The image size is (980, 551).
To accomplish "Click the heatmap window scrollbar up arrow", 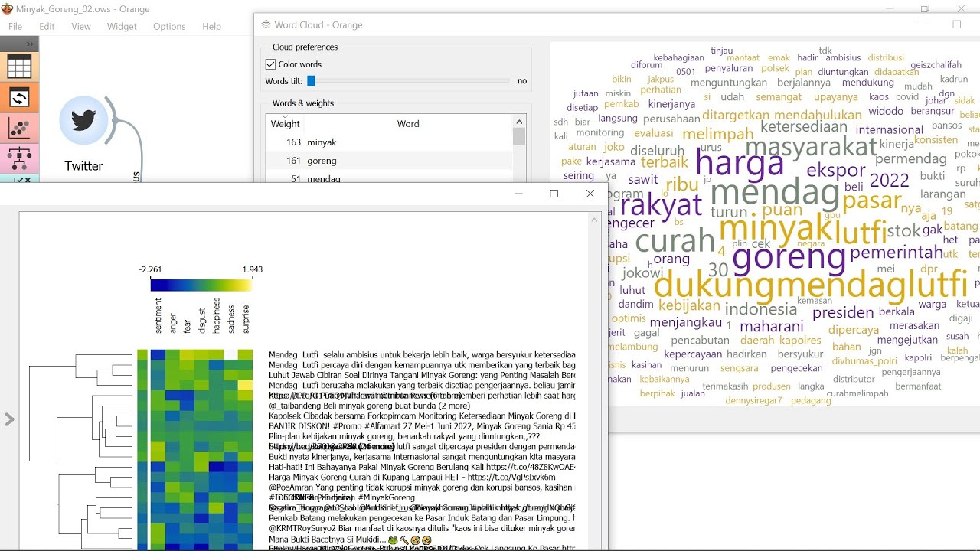I will click(x=596, y=220).
